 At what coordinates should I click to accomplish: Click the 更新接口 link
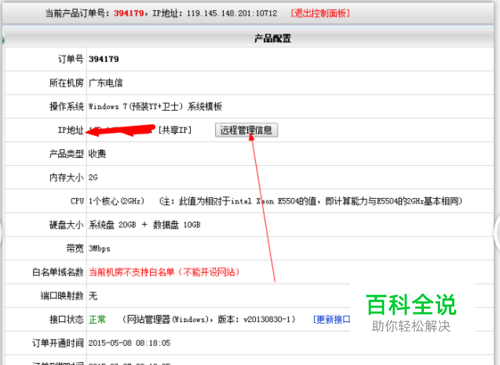coord(332,319)
